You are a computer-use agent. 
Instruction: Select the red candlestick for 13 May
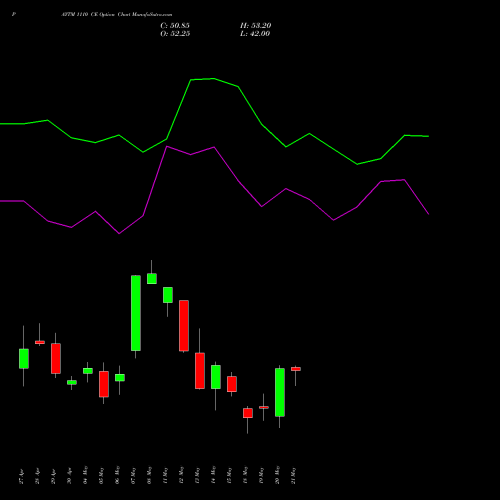pyautogui.click(x=200, y=371)
